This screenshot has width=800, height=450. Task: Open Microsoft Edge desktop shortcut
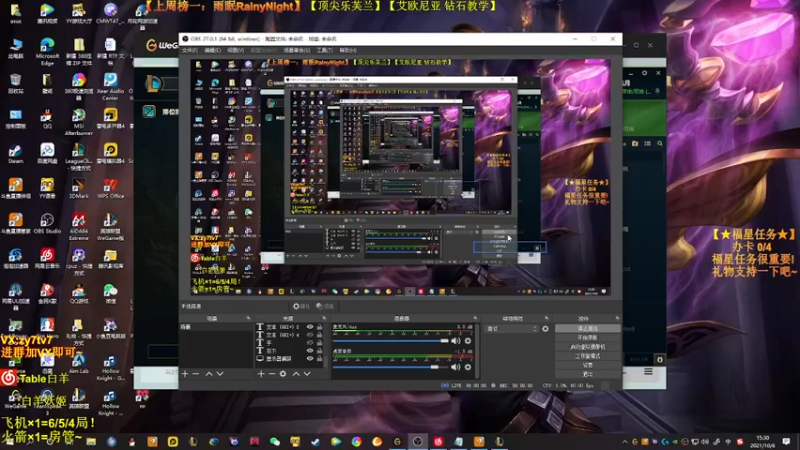click(47, 52)
